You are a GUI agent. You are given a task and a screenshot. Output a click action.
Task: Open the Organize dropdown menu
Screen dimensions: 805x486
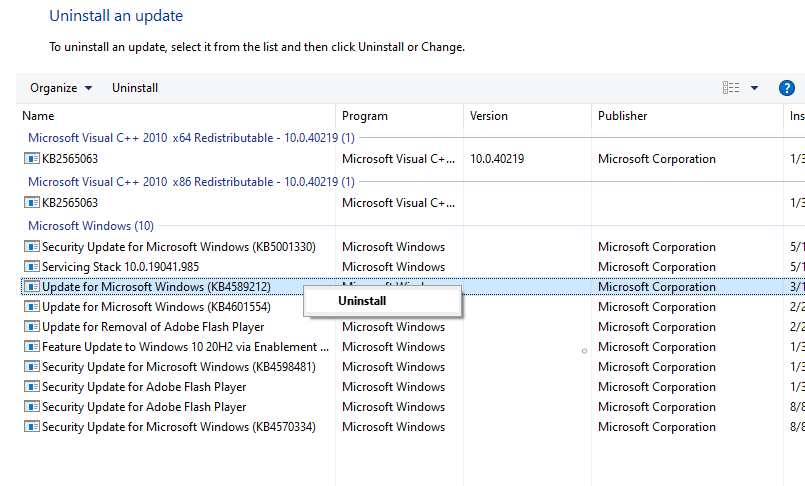coord(61,88)
